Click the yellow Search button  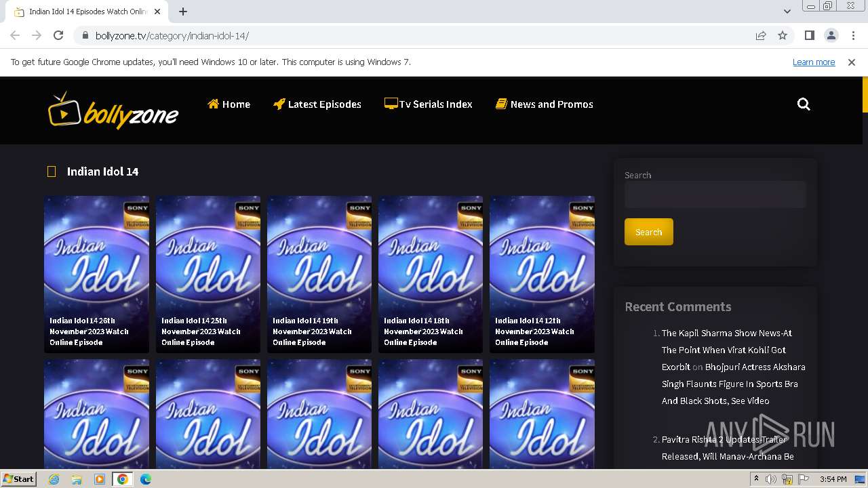(x=649, y=232)
